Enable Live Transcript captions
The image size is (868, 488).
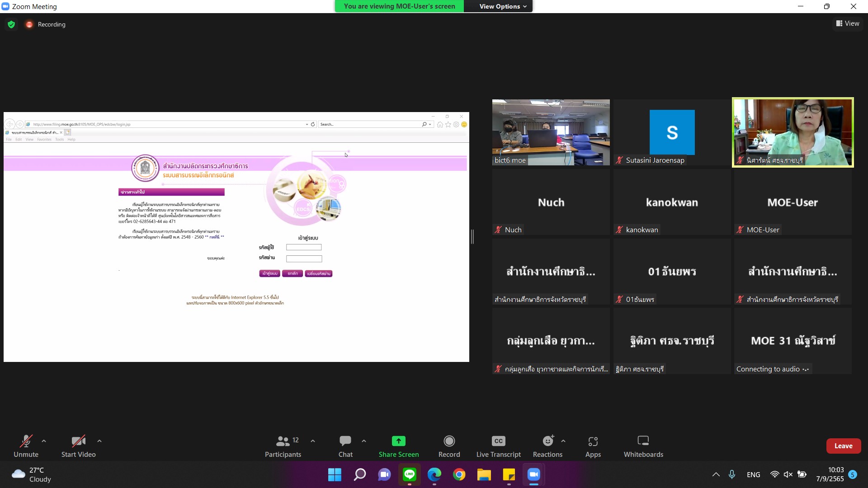coord(498,446)
